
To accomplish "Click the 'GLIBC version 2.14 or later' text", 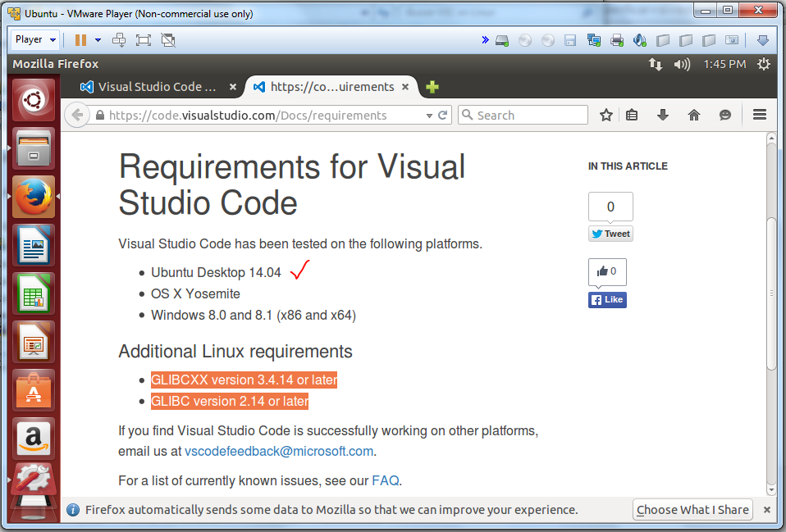I will tap(230, 402).
